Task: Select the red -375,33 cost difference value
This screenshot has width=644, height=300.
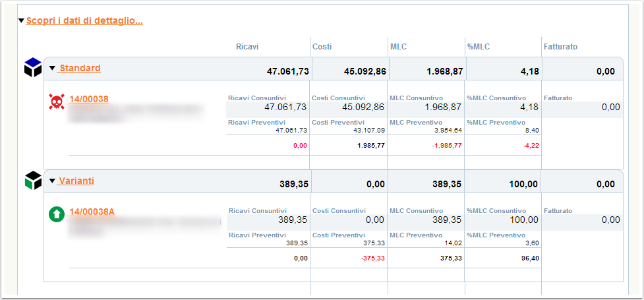Action: point(372,258)
